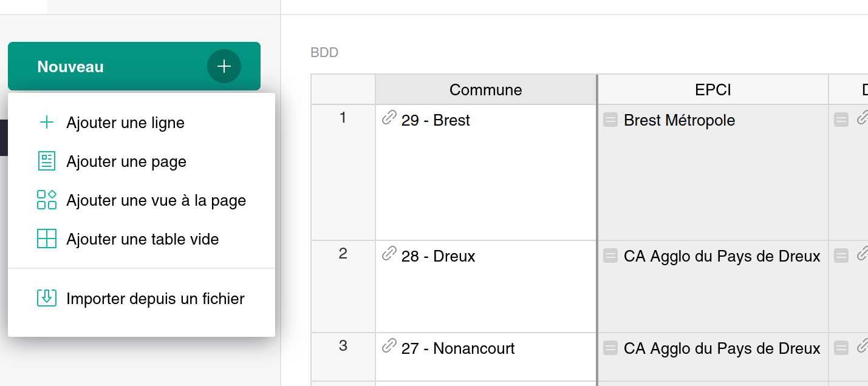Select Importer depuis un fichier
The image size is (868, 386).
click(155, 299)
